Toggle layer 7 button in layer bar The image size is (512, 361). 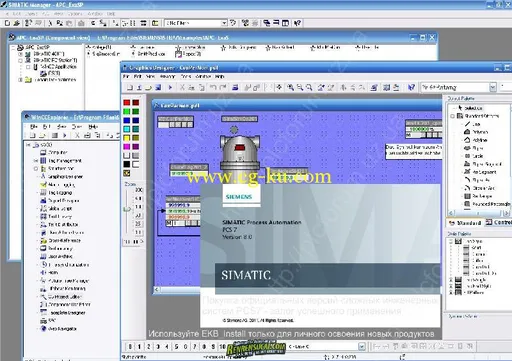tap(195, 347)
